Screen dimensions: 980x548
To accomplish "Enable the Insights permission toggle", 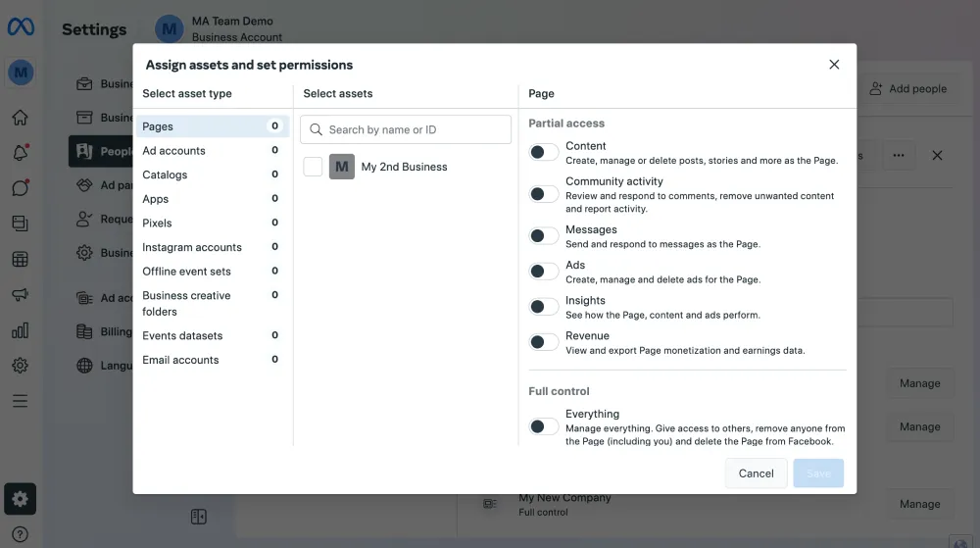I will tap(544, 307).
